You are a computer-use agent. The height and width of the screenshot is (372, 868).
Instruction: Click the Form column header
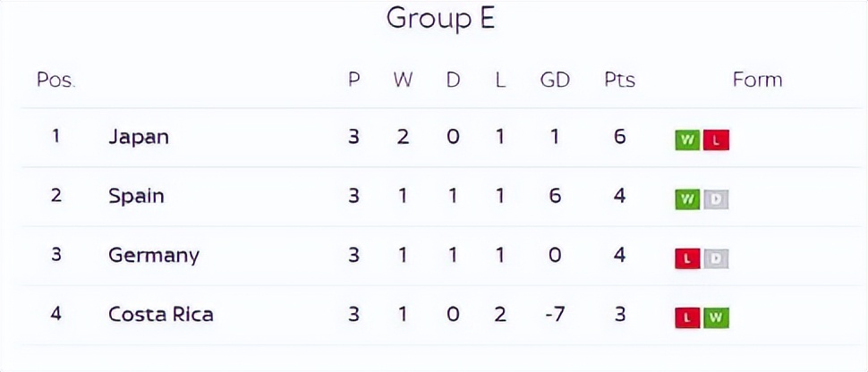pyautogui.click(x=757, y=80)
